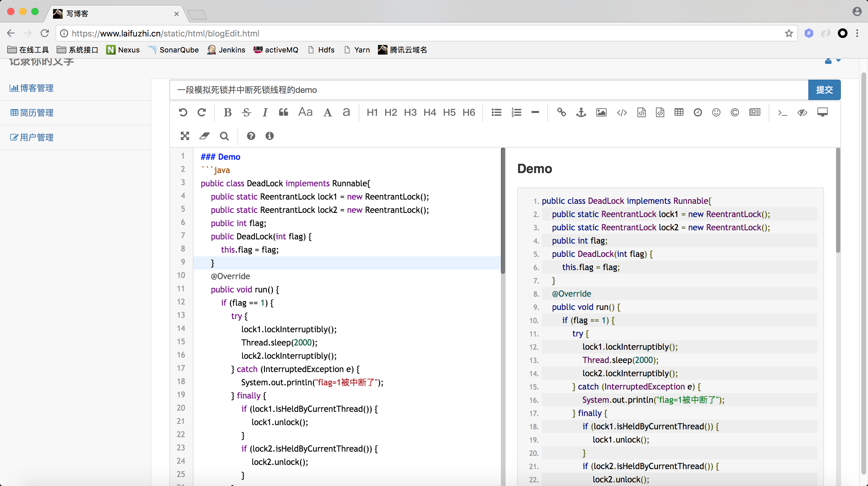Add an image using the picture icon
The width and height of the screenshot is (868, 486).
[601, 112]
